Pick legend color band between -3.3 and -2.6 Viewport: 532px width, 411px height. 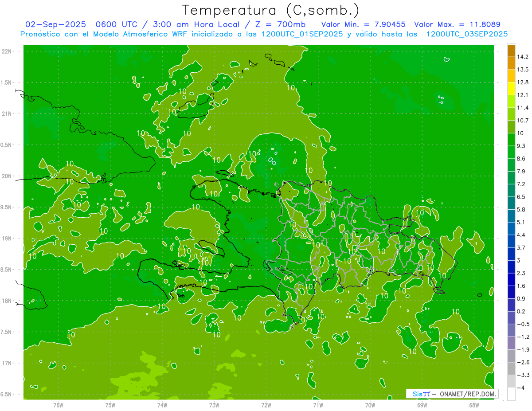click(x=511, y=369)
